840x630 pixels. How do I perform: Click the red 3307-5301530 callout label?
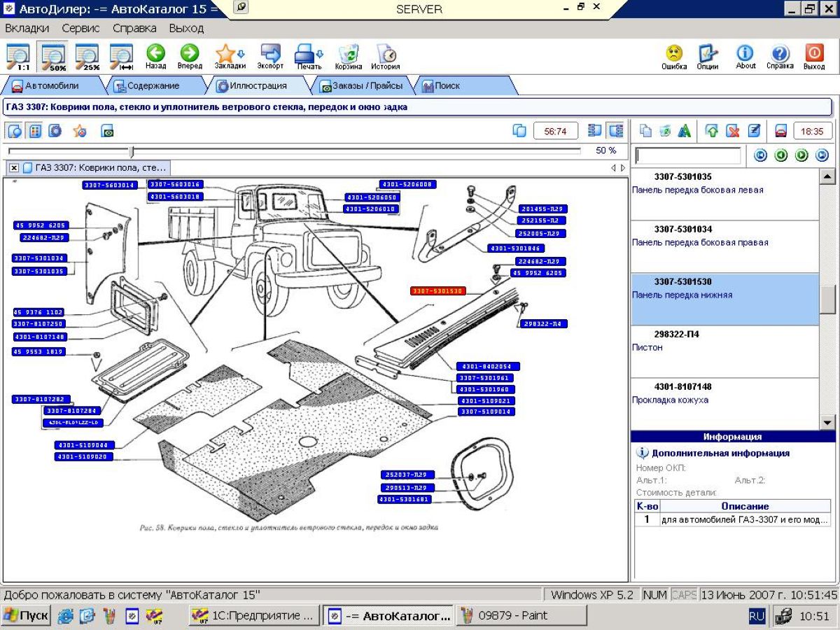[437, 290]
